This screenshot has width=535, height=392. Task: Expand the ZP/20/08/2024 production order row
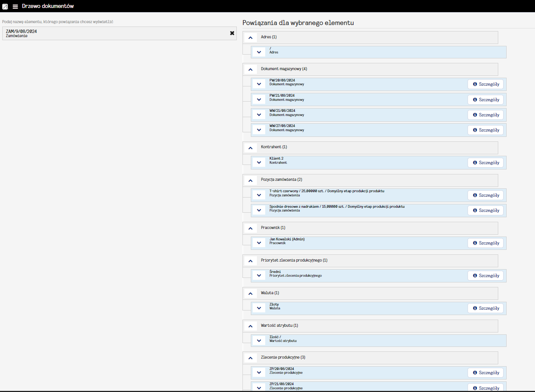(x=259, y=373)
